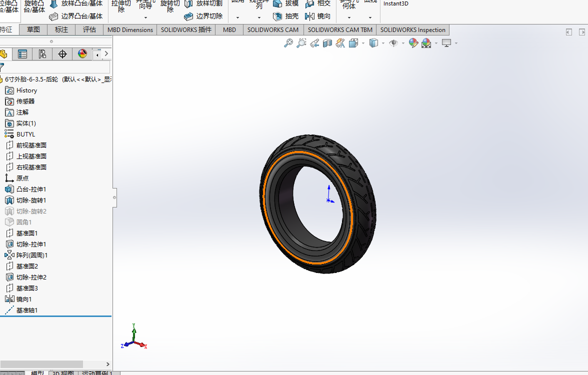Select the 切除-拉伸2 feature
Image resolution: width=588 pixels, height=375 pixels.
[25, 277]
